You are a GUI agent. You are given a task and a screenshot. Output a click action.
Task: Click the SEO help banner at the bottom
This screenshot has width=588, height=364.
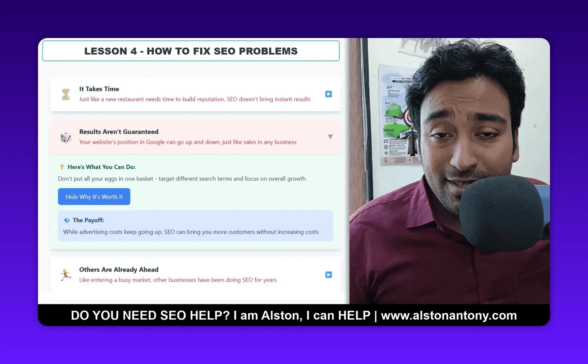pos(294,316)
